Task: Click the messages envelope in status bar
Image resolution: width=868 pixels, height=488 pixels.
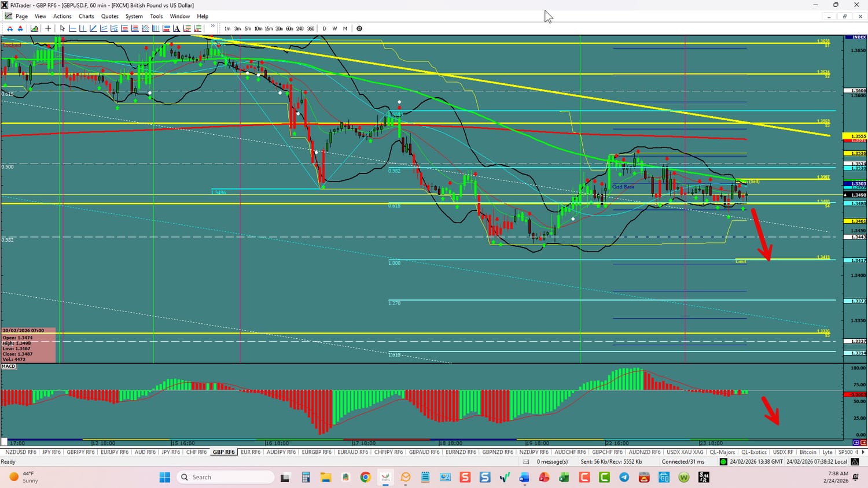Action: click(x=526, y=461)
